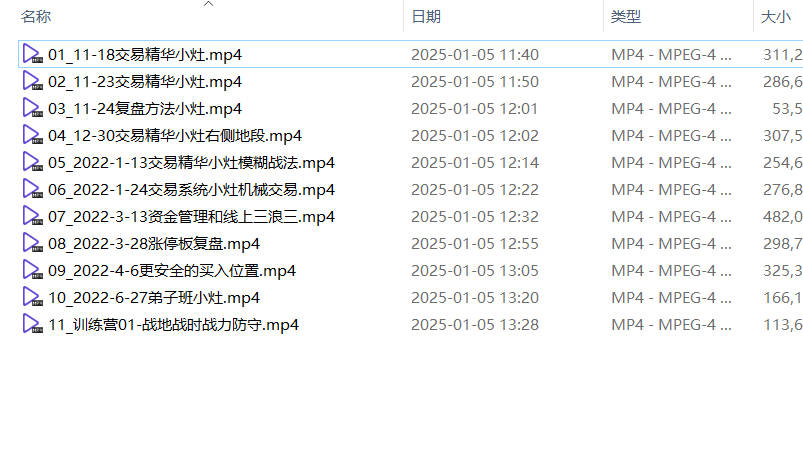This screenshot has width=803, height=451.
Task: Click the video icon of 11_训练营01 file
Action: tap(32, 325)
